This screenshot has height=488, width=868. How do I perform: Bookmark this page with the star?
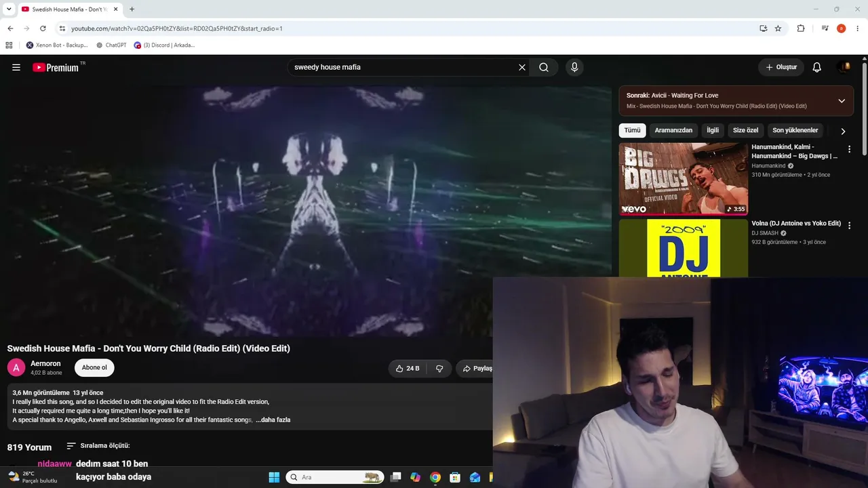pos(778,28)
